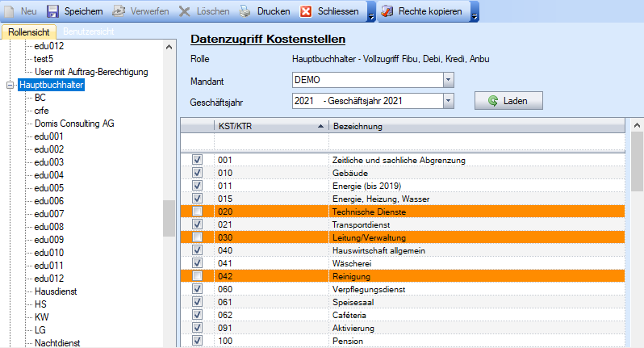
Task: Click the Rechte kopieren toolbar icon
Action: click(387, 12)
